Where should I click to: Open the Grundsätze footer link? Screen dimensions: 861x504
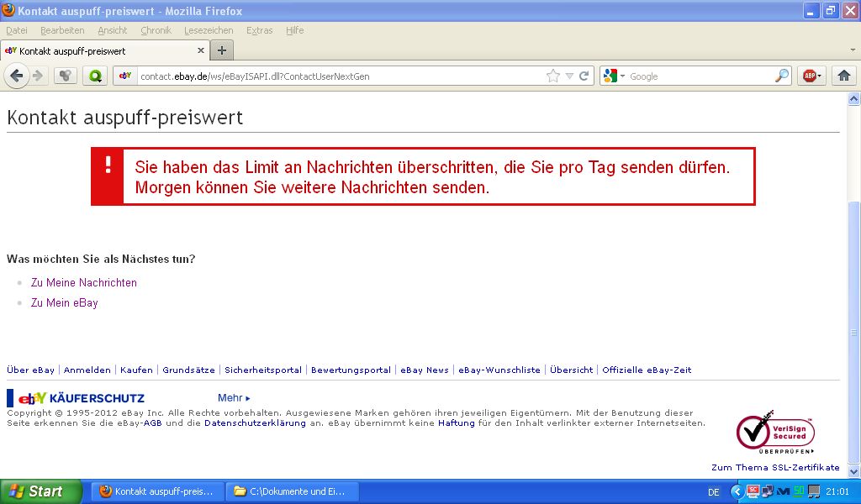coord(189,370)
